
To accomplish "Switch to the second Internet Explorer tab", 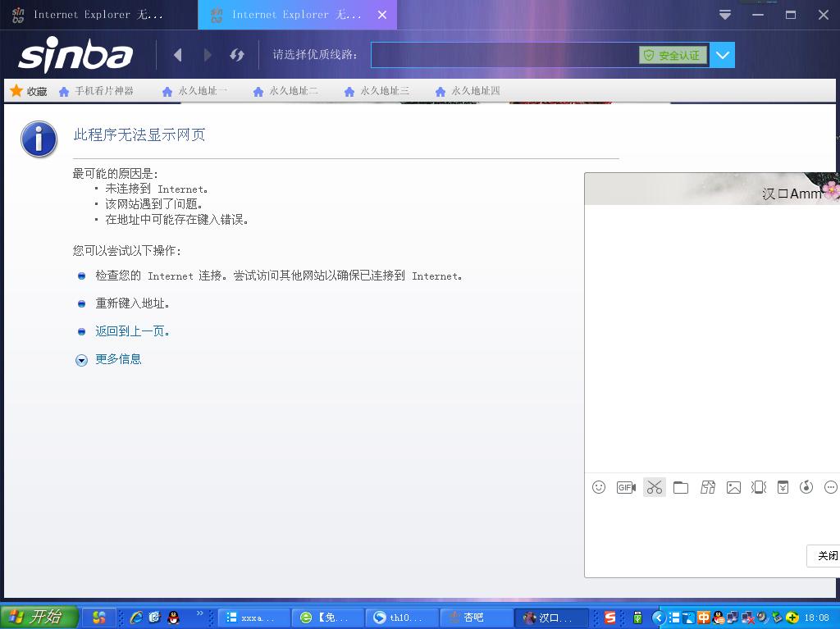I will 291,14.
